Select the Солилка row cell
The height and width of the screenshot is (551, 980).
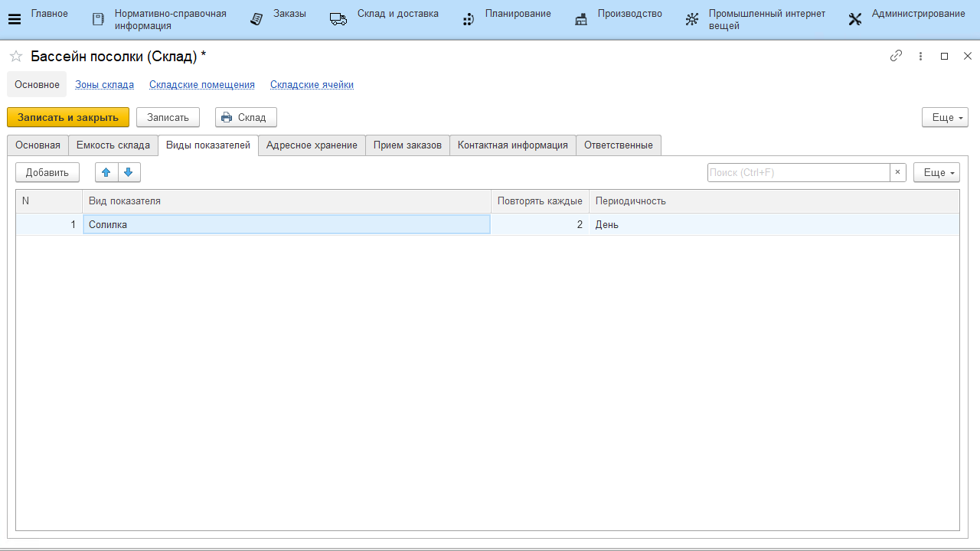[286, 224]
